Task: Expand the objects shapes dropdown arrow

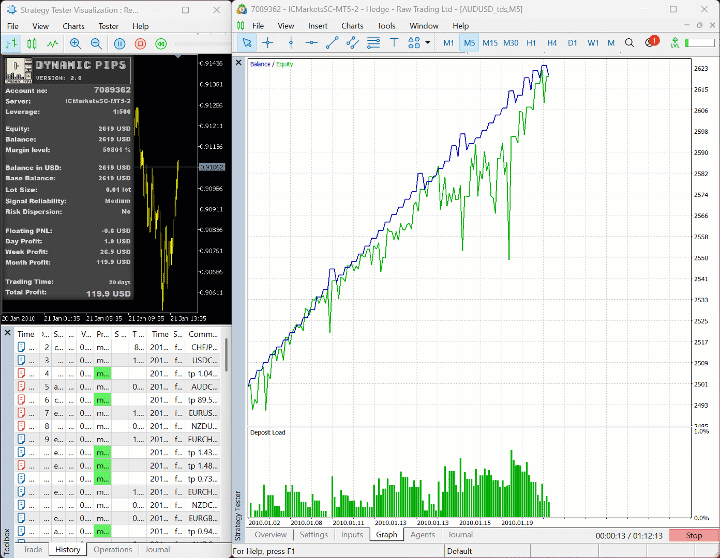Action: pyautogui.click(x=428, y=43)
